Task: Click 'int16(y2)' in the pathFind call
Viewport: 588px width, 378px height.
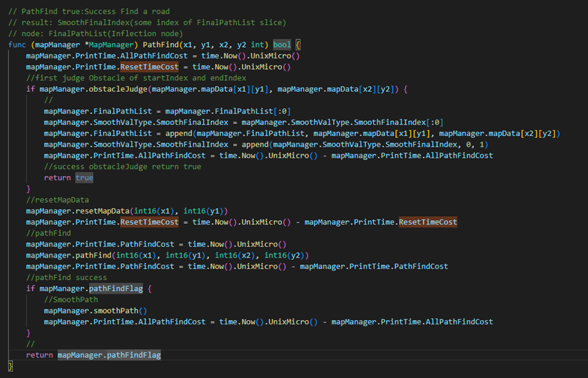Action: 284,256
